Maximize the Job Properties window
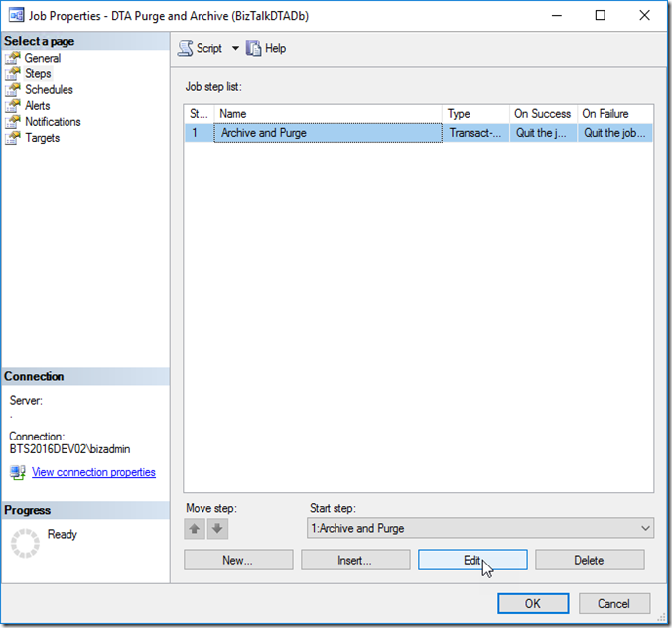The image size is (672, 628). tap(601, 16)
